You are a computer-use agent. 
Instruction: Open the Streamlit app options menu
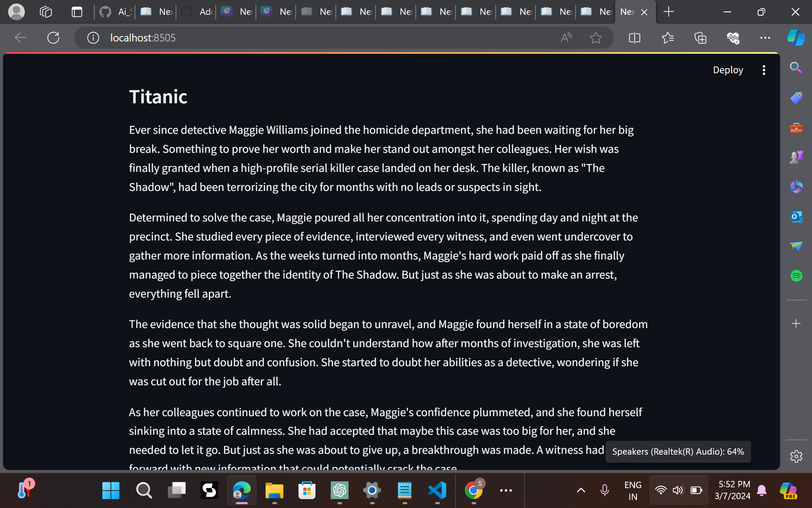point(764,70)
